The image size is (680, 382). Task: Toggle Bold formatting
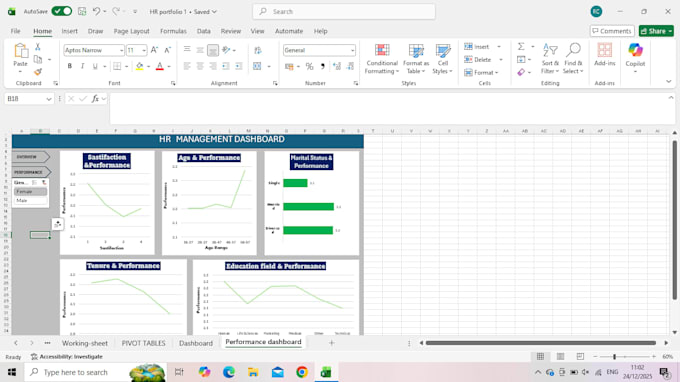click(69, 66)
